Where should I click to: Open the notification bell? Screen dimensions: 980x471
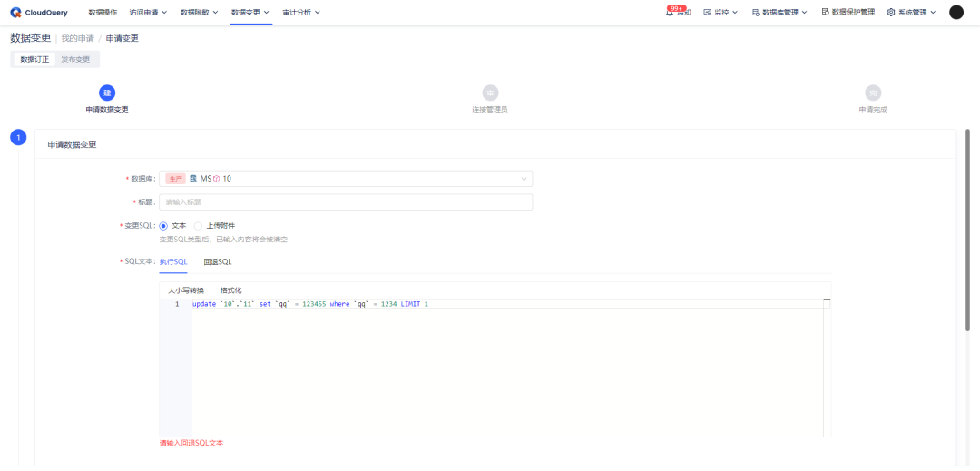pos(670,13)
